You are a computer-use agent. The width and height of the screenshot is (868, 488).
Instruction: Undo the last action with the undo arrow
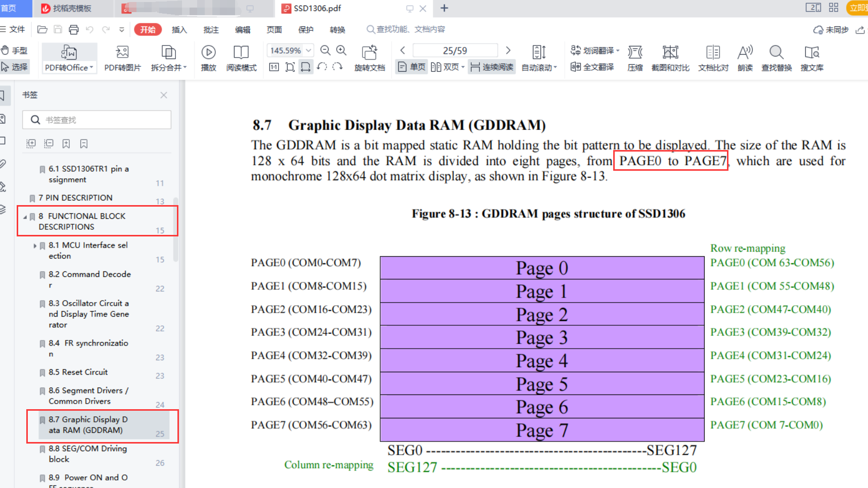89,30
